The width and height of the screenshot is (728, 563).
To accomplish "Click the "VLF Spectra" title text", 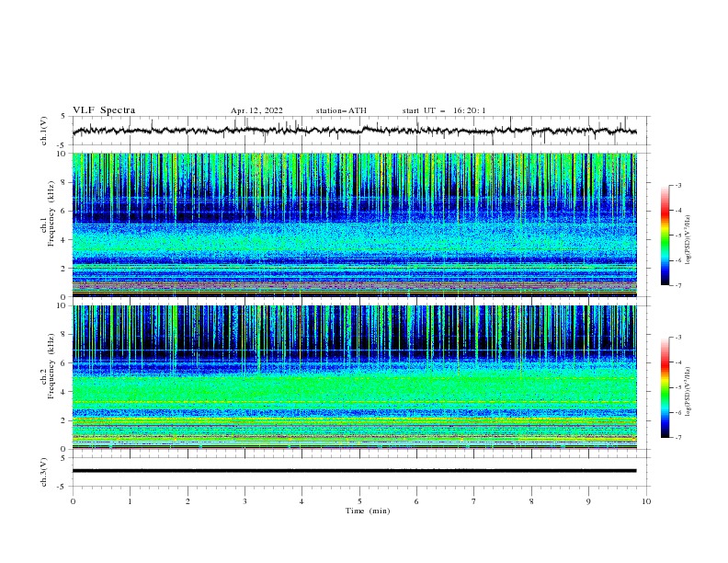I will pos(104,110).
